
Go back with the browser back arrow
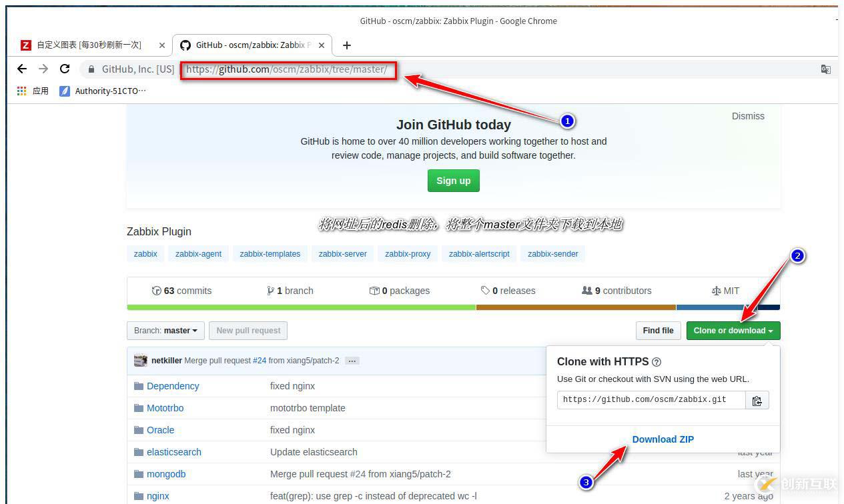pyautogui.click(x=22, y=69)
